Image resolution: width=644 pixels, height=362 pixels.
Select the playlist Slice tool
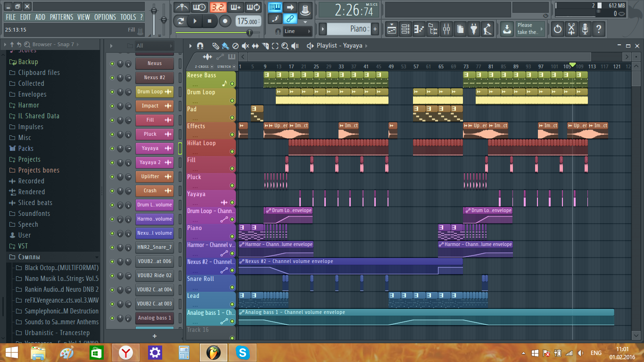265,46
